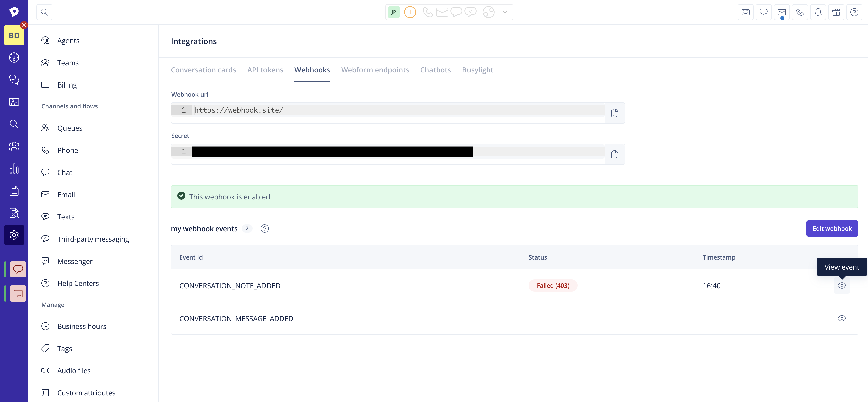
Task: View the CONVERSATION_NOTE_ADDED event
Action: 841,286
